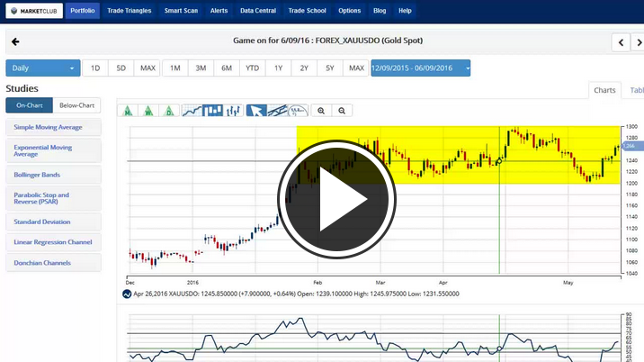This screenshot has height=362, width=644.
Task: Click the chart title Game on for 6/09/16
Action: pos(327,41)
